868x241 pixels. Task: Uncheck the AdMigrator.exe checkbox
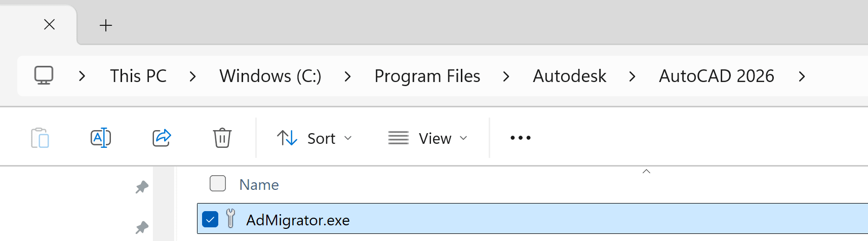pyautogui.click(x=210, y=219)
